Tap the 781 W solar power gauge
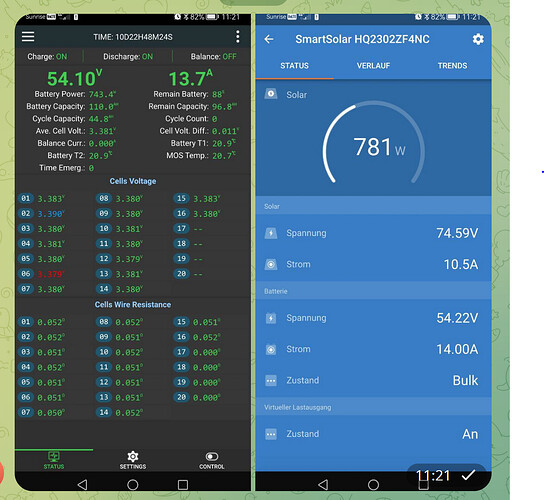544x500 pixels. pos(374,142)
